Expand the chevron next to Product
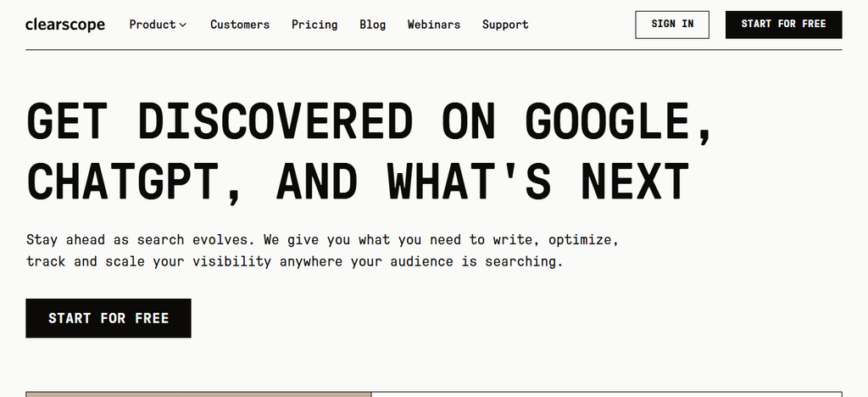The image size is (868, 397). coord(183,25)
